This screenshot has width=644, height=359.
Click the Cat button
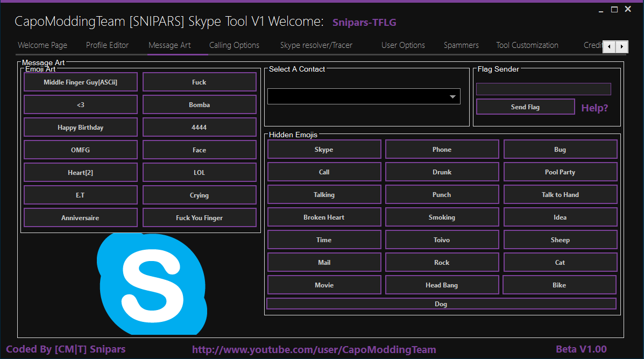tap(560, 263)
